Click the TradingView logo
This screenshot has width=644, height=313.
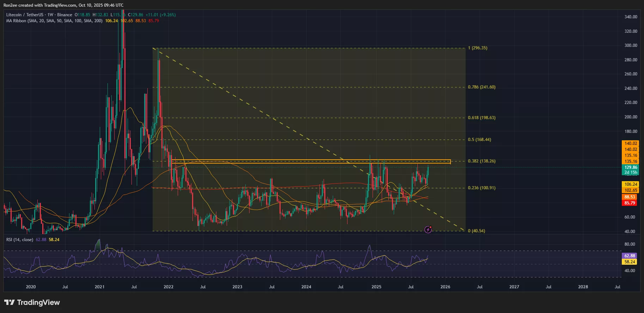[32, 302]
